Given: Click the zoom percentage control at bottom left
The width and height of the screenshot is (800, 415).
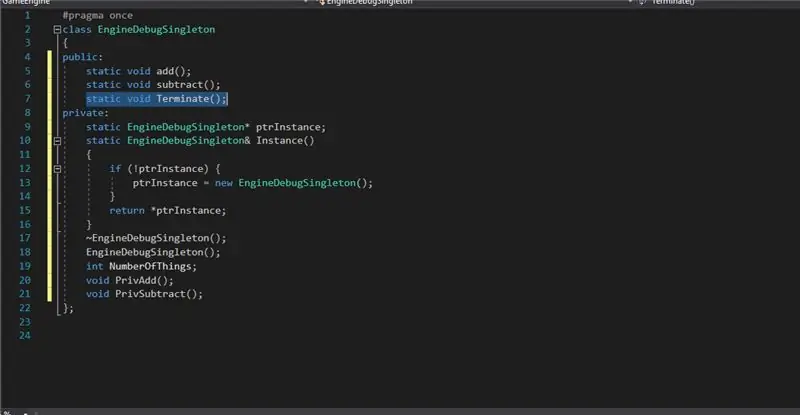Looking at the screenshot, I should [7, 412].
